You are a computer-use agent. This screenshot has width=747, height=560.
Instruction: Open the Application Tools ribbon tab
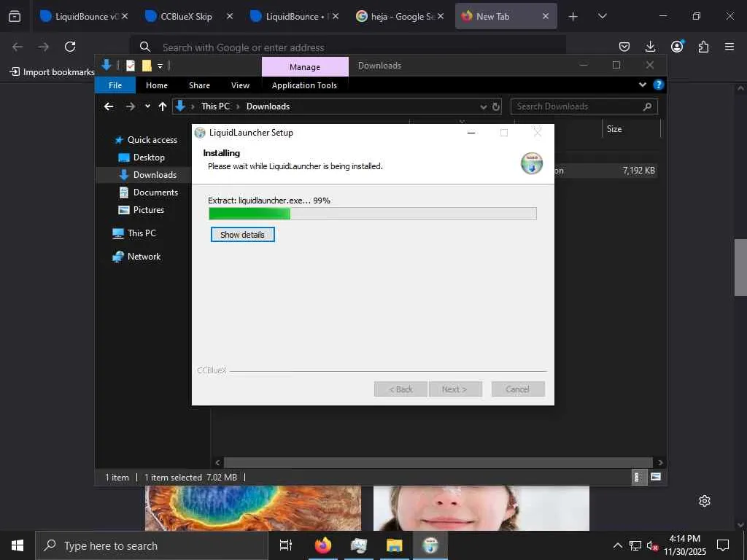(304, 85)
